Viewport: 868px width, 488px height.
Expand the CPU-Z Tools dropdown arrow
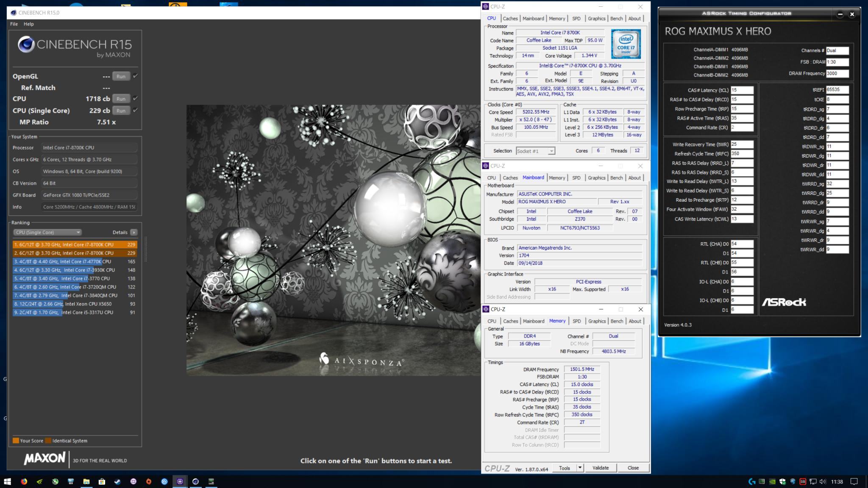(x=580, y=468)
